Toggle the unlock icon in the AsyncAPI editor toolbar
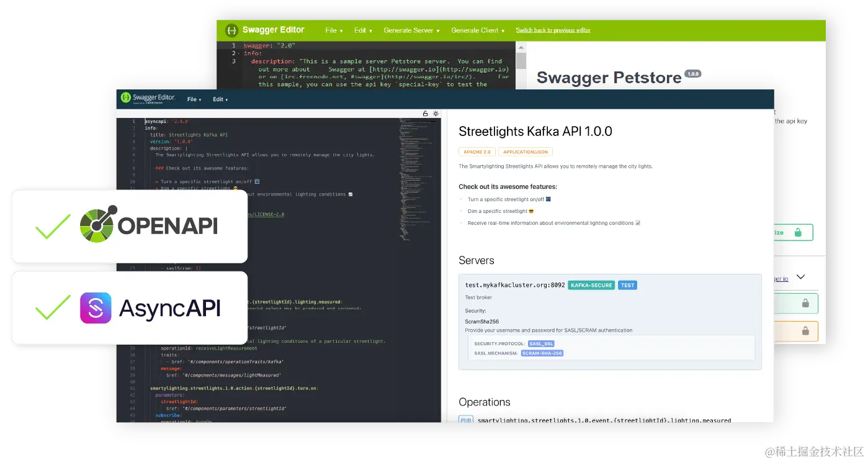The width and height of the screenshot is (868, 462). click(424, 114)
